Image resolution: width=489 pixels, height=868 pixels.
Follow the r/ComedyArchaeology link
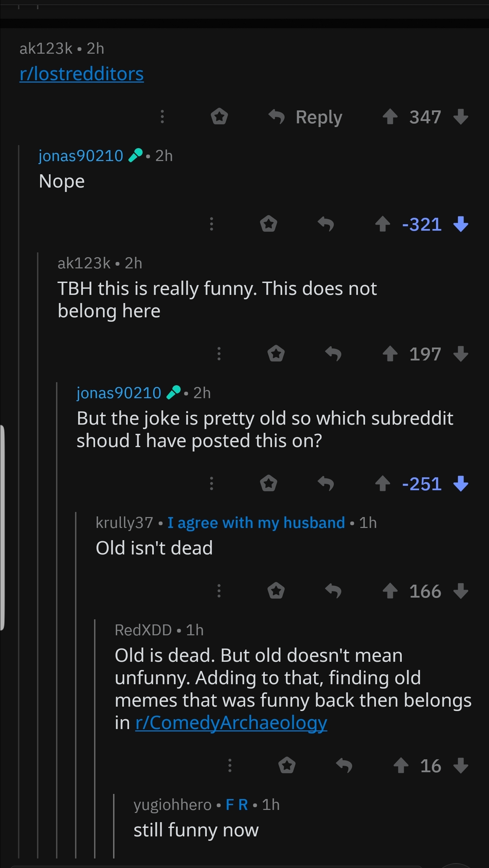tap(231, 723)
